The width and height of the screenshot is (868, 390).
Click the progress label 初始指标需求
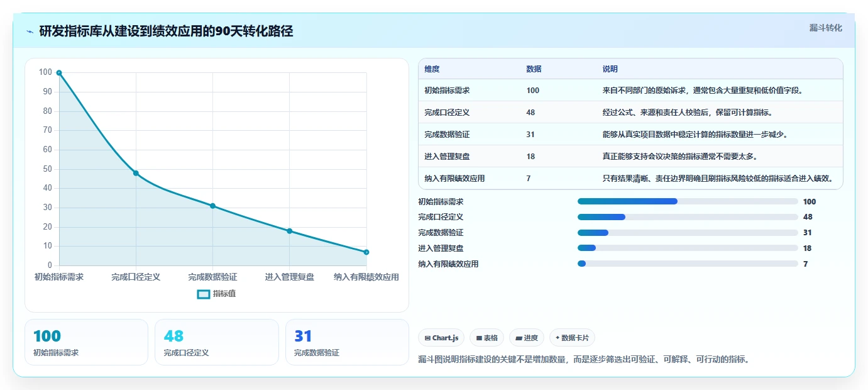[441, 202]
